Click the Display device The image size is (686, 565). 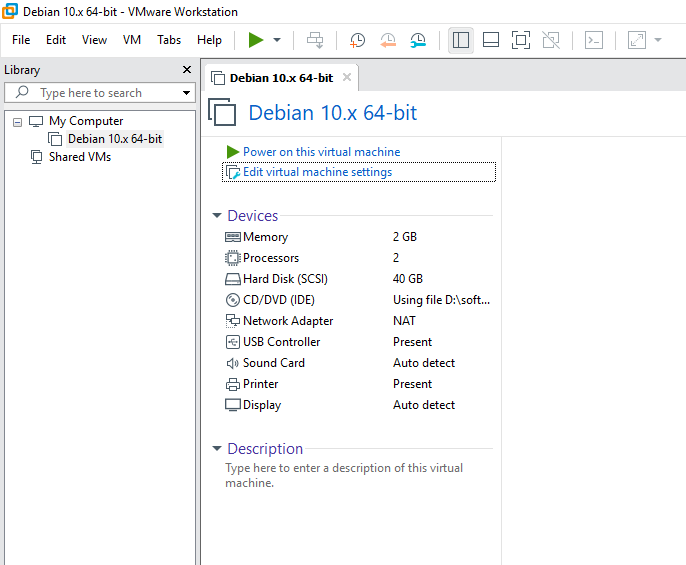(x=359, y=405)
